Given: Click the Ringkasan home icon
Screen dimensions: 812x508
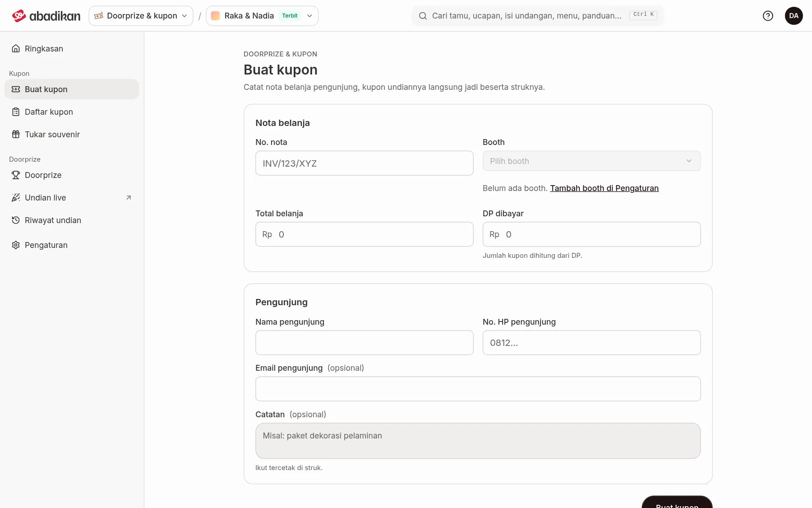Looking at the screenshot, I should click(x=16, y=48).
